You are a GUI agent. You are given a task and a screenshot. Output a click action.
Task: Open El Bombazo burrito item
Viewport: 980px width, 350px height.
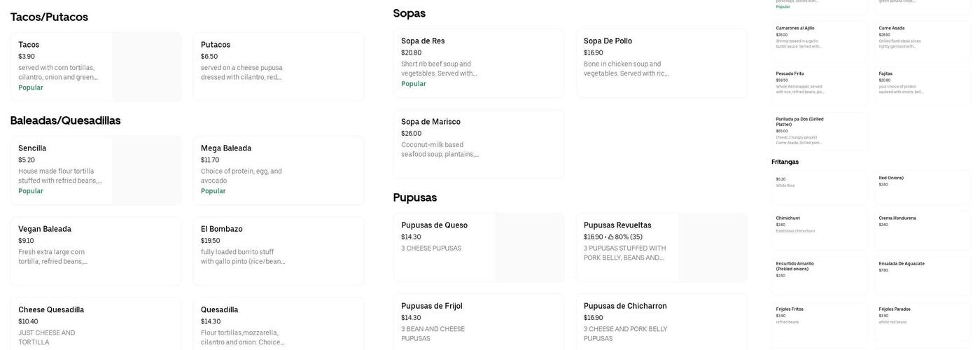(x=277, y=250)
